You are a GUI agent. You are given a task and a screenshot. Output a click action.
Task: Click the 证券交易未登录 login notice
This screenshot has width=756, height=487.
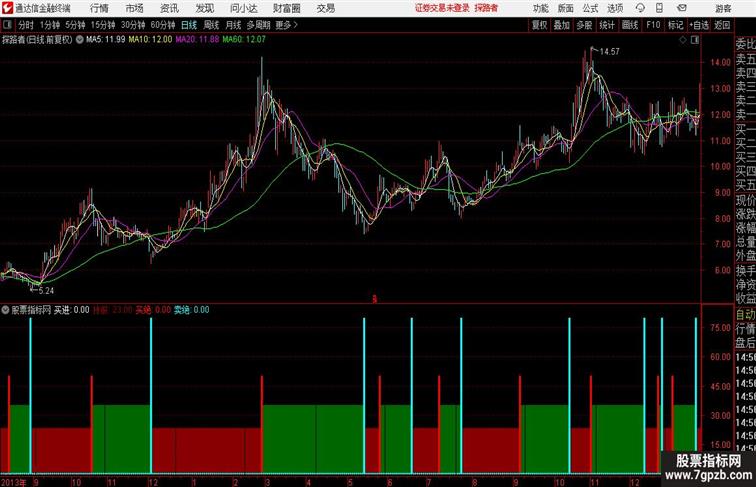coord(442,8)
